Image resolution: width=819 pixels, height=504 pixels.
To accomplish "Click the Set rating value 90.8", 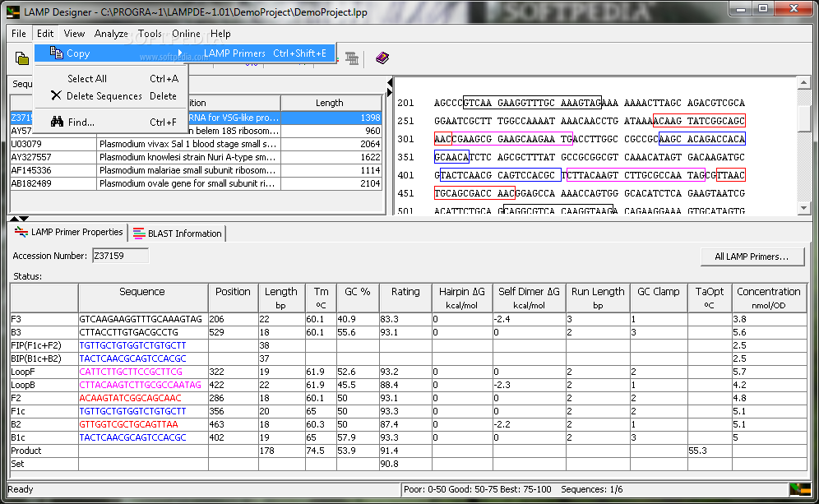I will [389, 463].
